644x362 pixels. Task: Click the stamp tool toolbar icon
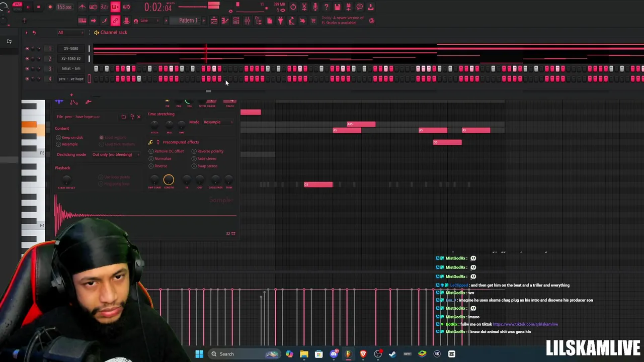[126, 21]
